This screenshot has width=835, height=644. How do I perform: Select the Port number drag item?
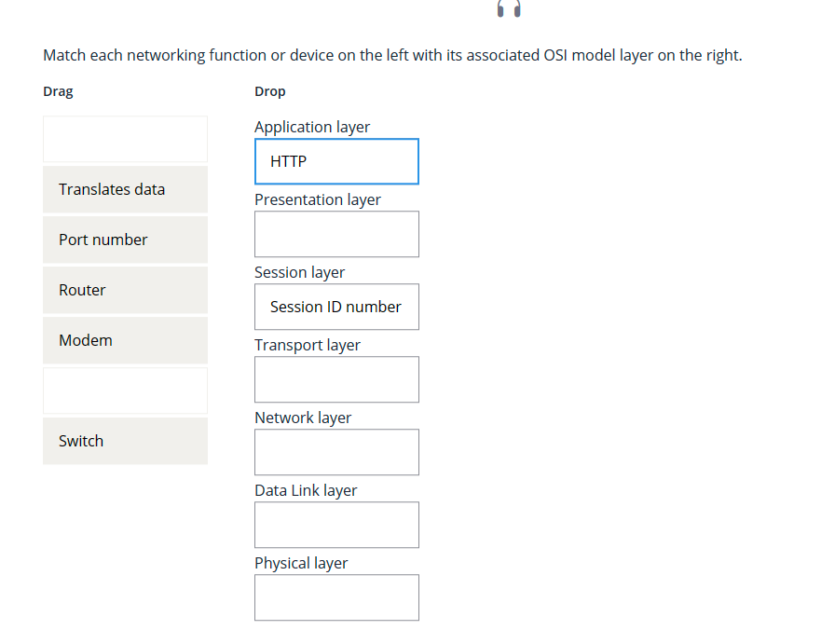(125, 240)
